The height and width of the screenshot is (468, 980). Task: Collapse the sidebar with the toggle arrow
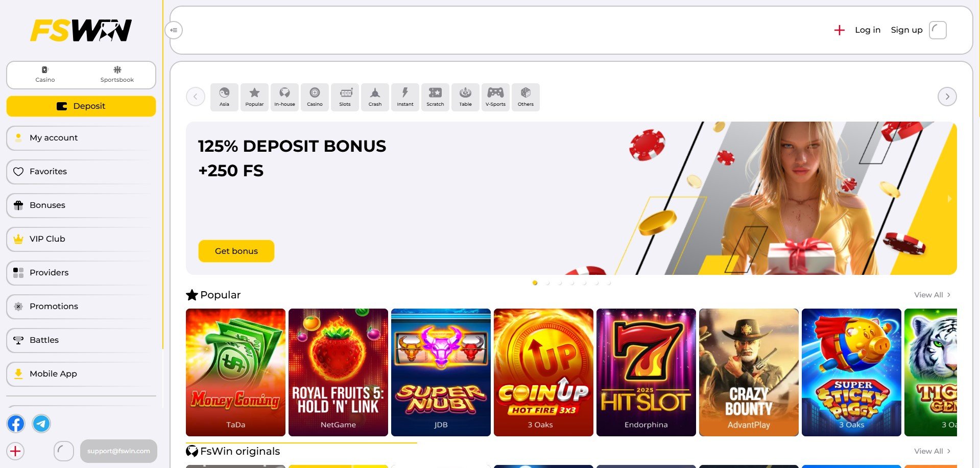(174, 30)
